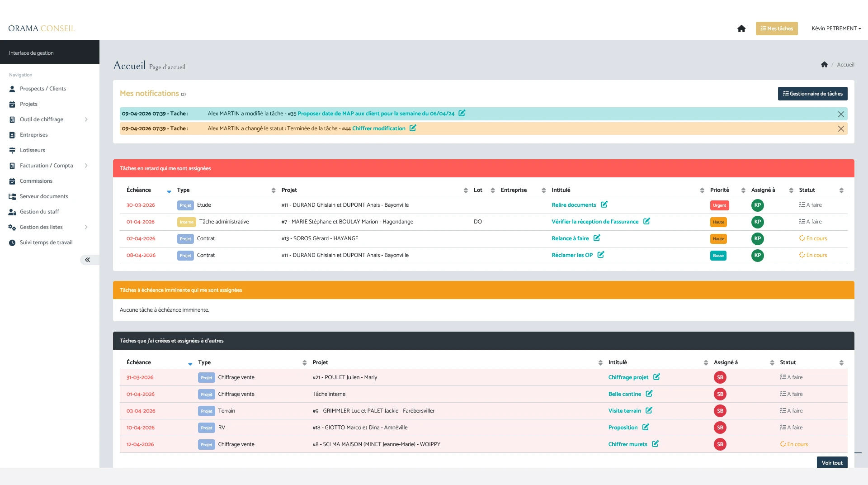The height and width of the screenshot is (485, 868).
Task: Close the orange Chiffrer modification notification
Action: point(841,128)
